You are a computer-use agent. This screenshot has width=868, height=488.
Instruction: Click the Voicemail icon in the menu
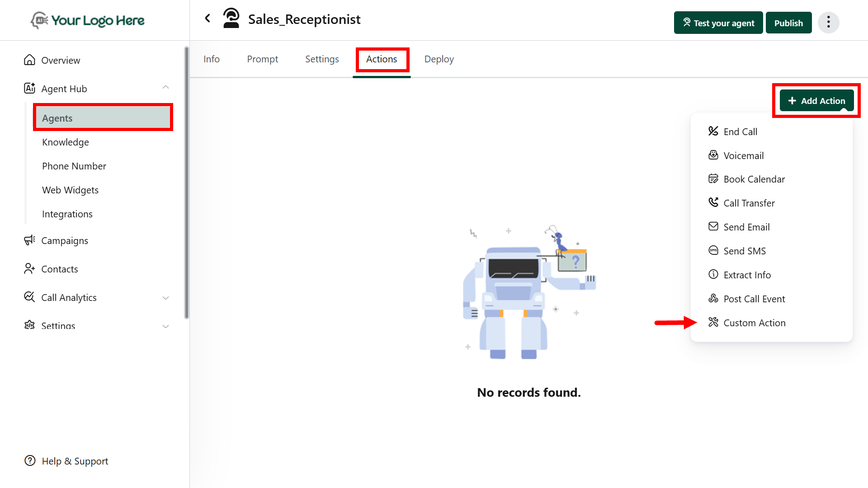(x=713, y=155)
